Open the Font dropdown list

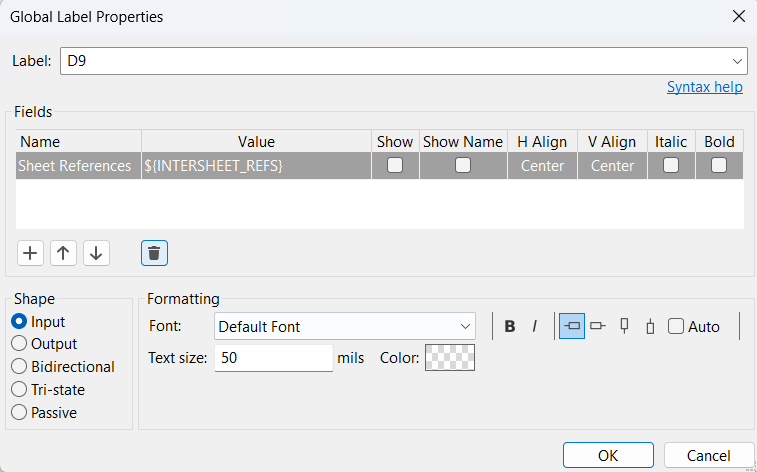[345, 326]
